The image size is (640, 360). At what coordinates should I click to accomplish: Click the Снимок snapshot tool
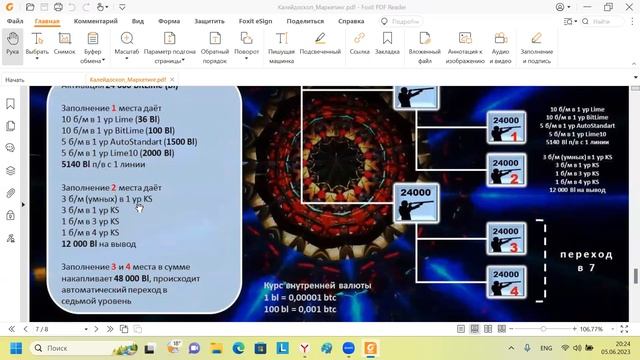pos(64,43)
